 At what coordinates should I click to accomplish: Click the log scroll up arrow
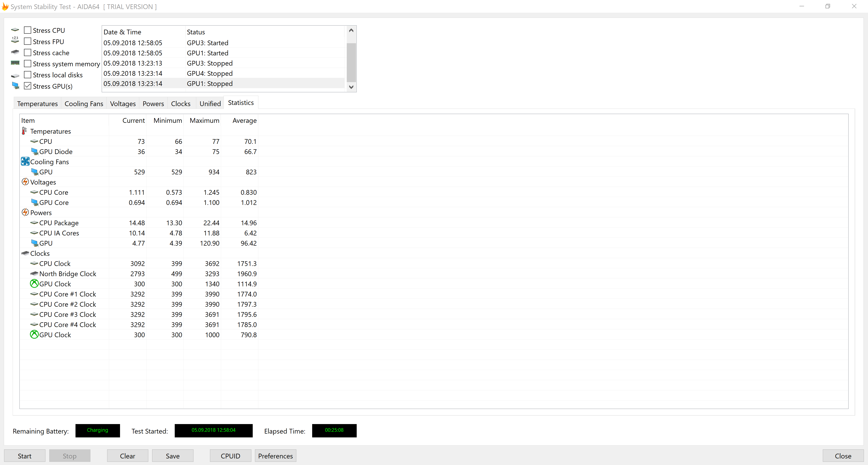(x=351, y=30)
